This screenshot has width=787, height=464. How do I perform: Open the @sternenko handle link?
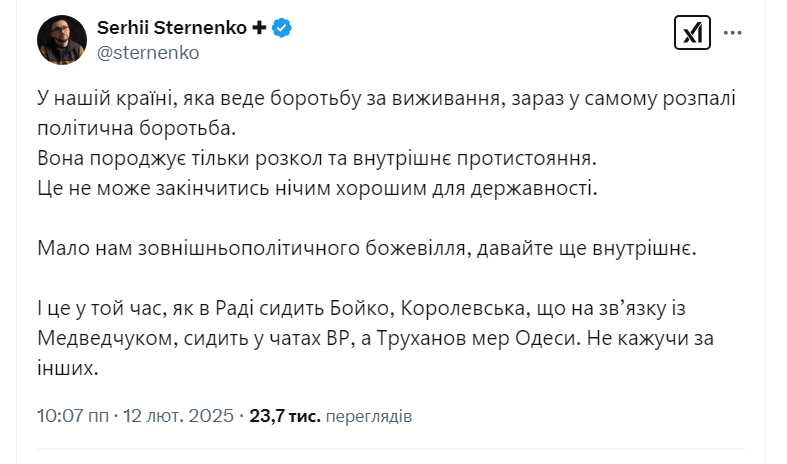[x=148, y=52]
